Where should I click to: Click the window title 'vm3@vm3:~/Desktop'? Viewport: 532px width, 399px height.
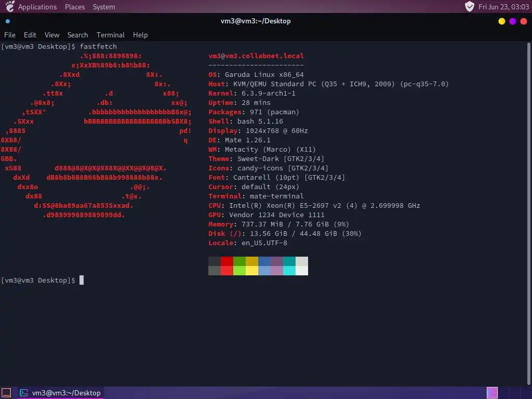pyautogui.click(x=256, y=21)
